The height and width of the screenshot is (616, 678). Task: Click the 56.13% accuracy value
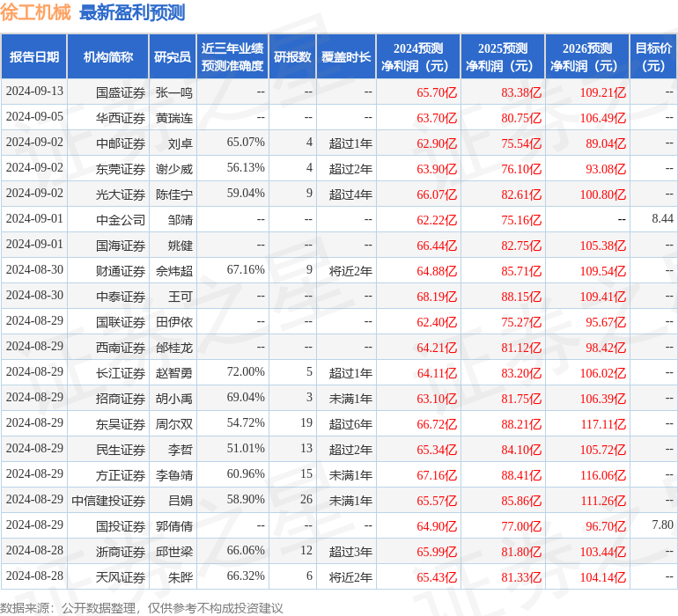(246, 168)
